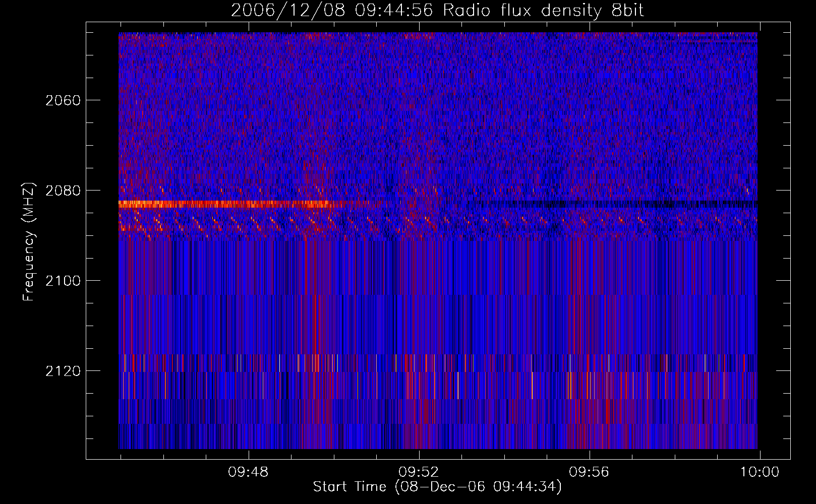Viewport: 816px width, 504px height.
Task: Click the 09:56 time tick label
Action: [589, 472]
